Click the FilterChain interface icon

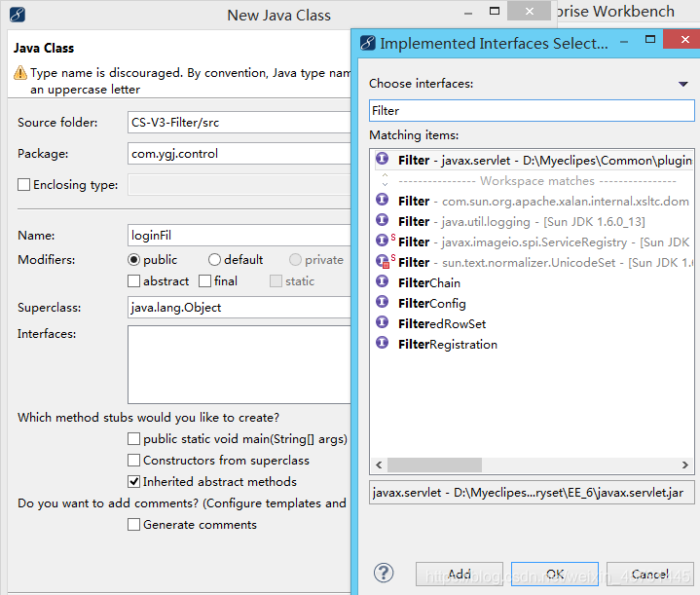pyautogui.click(x=383, y=281)
